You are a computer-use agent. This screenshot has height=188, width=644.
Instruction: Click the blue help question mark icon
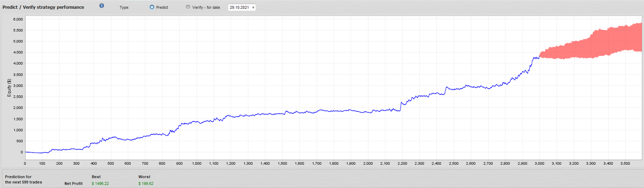pyautogui.click(x=101, y=6)
